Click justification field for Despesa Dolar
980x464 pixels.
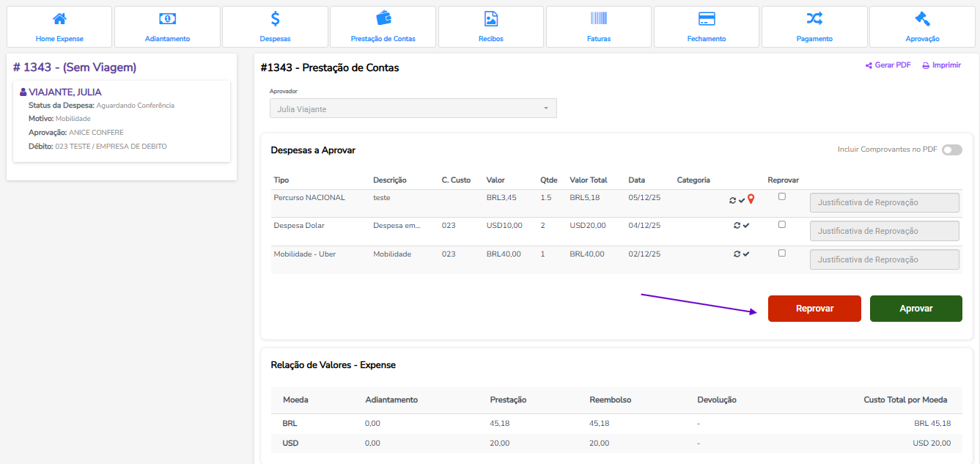click(884, 231)
